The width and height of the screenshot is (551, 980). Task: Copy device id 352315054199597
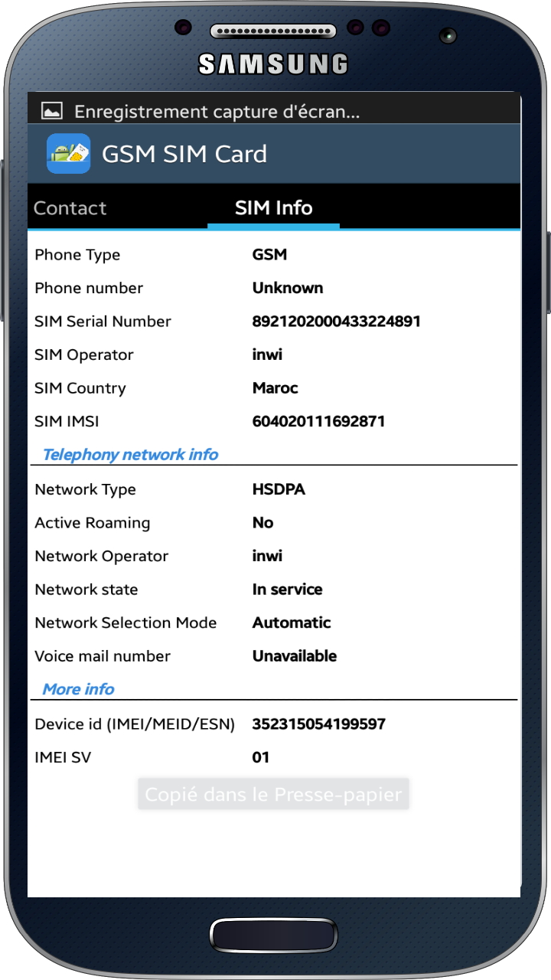(x=318, y=724)
